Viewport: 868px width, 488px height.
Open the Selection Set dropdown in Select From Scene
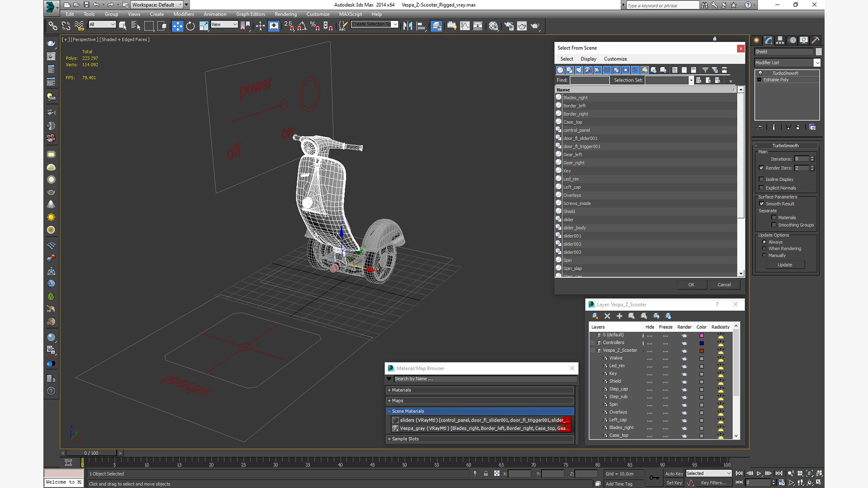pyautogui.click(x=691, y=80)
